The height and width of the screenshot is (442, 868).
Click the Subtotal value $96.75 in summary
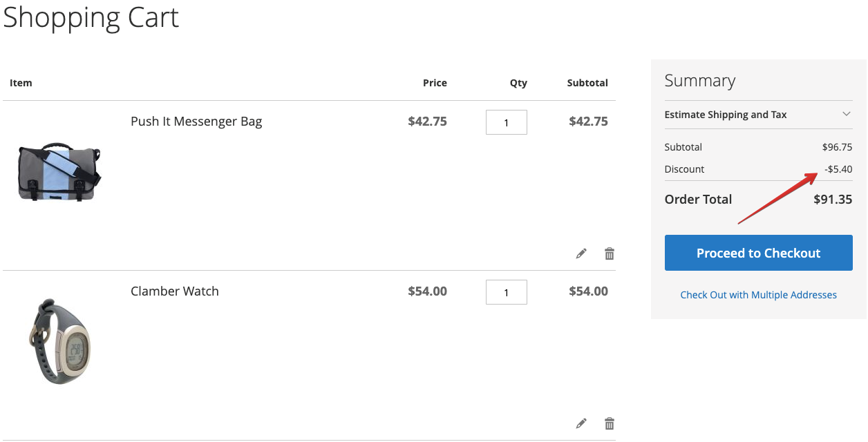click(837, 147)
